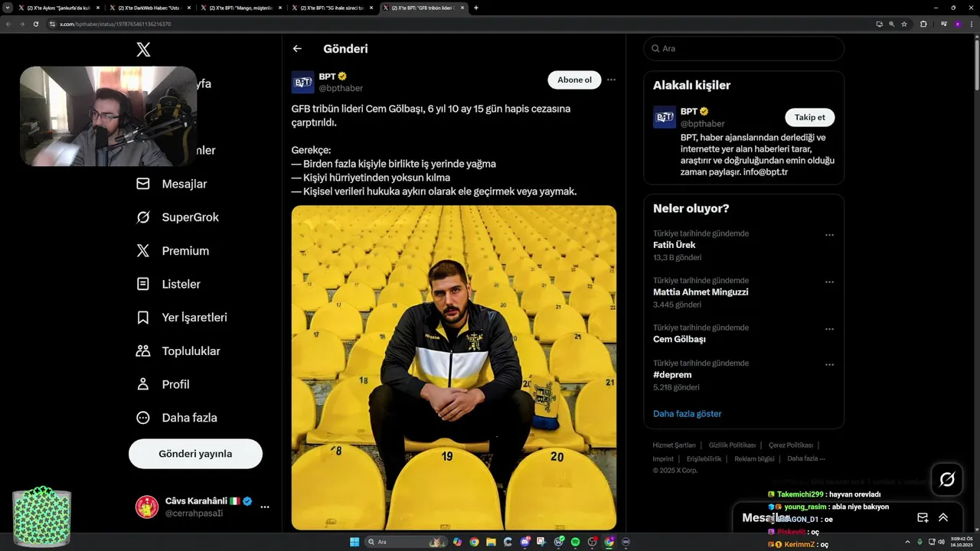The image size is (980, 551).
Task: Open Mattia Ahmet Minguzzi trending topic
Action: point(701,292)
